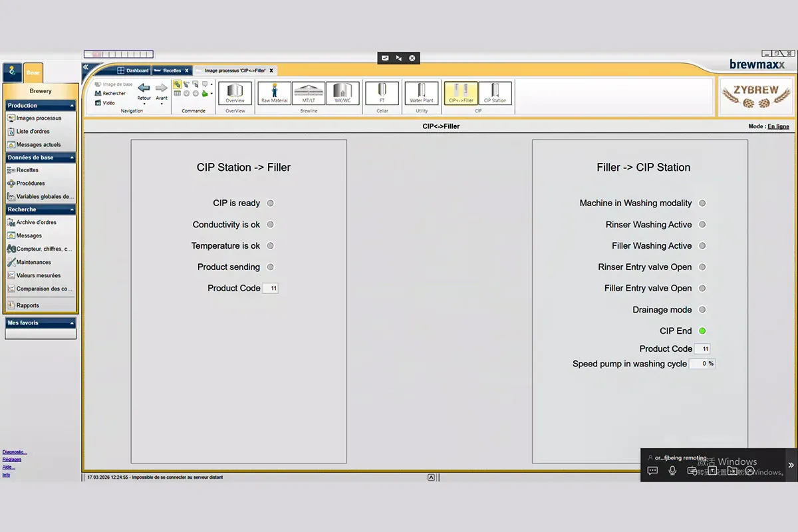Open Variables globales de...
This screenshot has height=532, width=798.
click(x=41, y=197)
